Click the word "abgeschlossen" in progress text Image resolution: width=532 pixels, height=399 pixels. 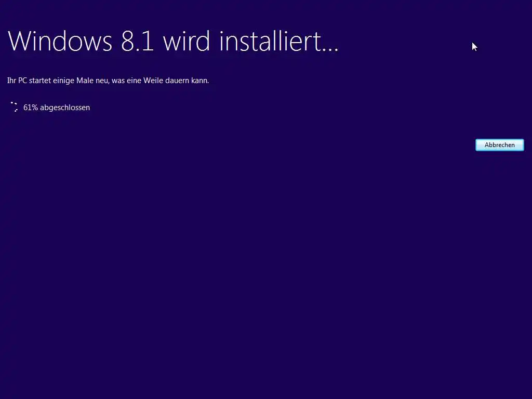pyautogui.click(x=65, y=108)
